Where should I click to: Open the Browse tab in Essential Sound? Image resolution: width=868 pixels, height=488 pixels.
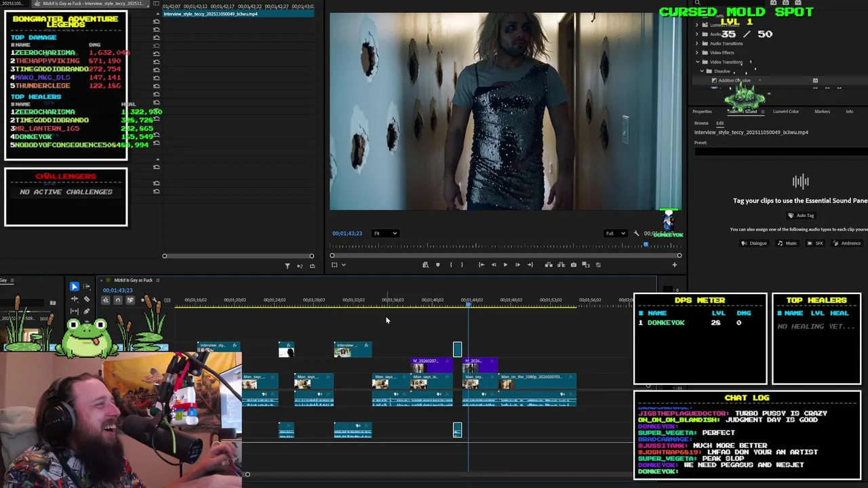coord(701,123)
